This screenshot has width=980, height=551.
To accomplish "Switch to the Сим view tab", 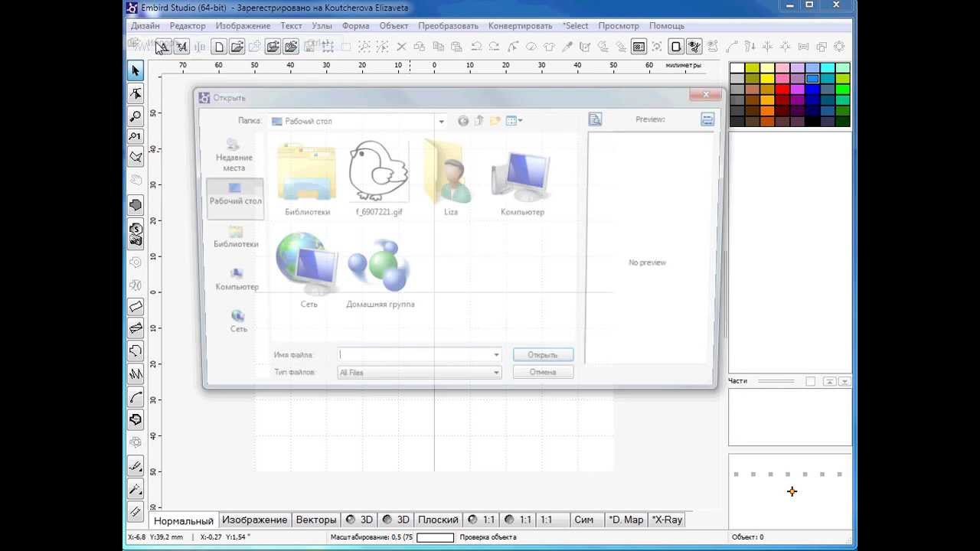I will (583, 520).
